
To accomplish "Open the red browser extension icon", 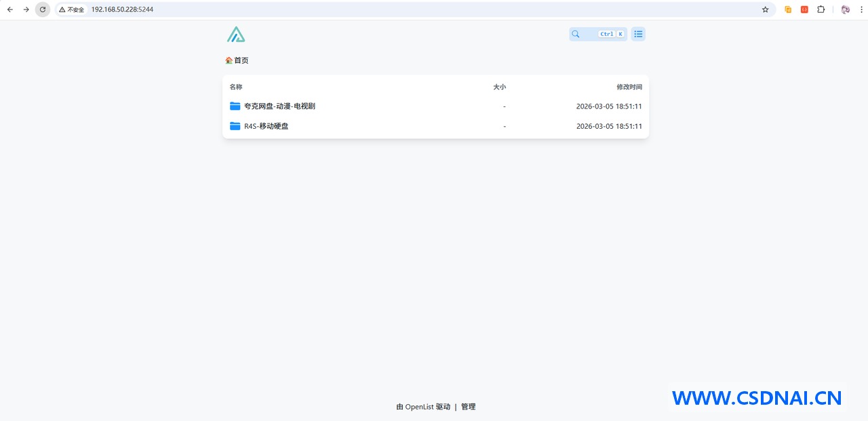I will click(804, 9).
